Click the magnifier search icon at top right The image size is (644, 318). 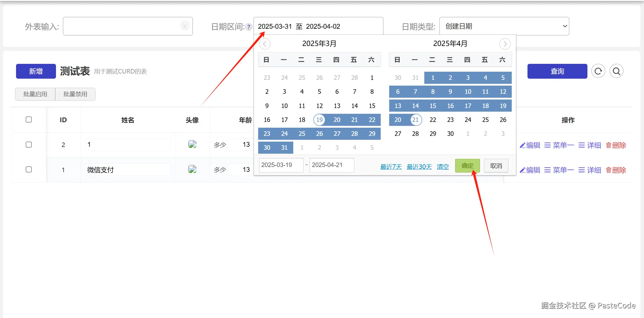coord(616,71)
